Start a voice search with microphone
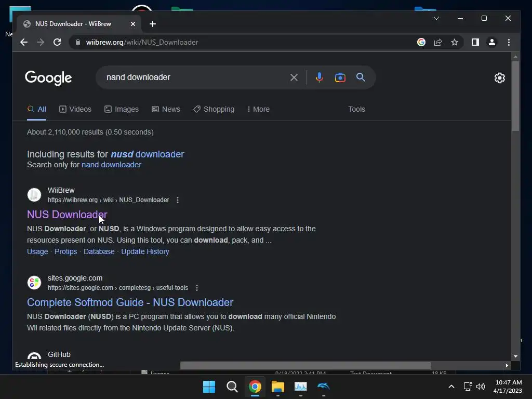This screenshot has height=399, width=532. 319,77
